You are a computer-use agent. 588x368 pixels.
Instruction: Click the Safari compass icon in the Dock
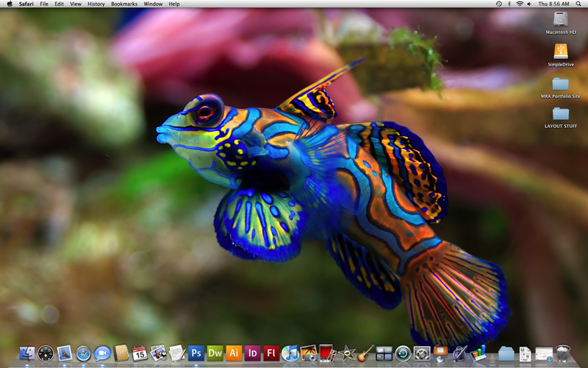pos(83,353)
